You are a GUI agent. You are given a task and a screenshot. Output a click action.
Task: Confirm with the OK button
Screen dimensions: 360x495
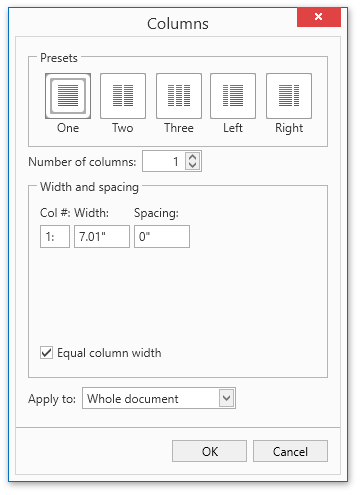[x=209, y=451]
